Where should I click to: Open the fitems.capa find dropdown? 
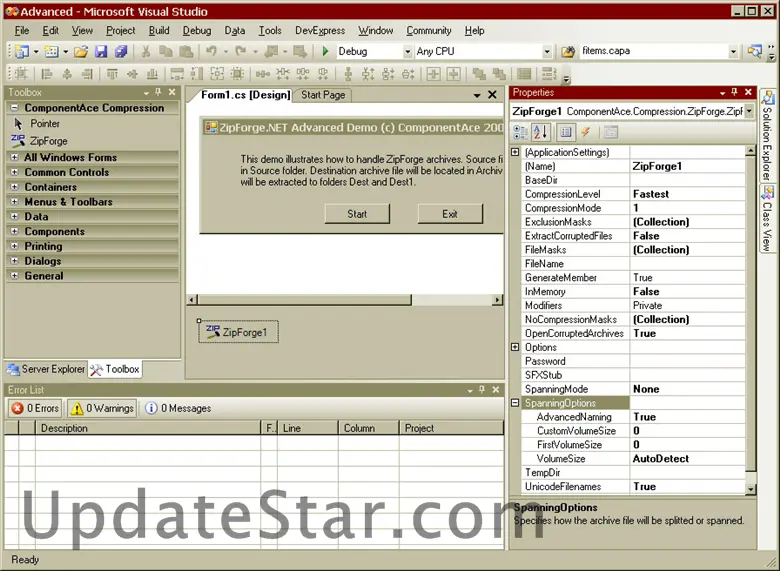[733, 51]
